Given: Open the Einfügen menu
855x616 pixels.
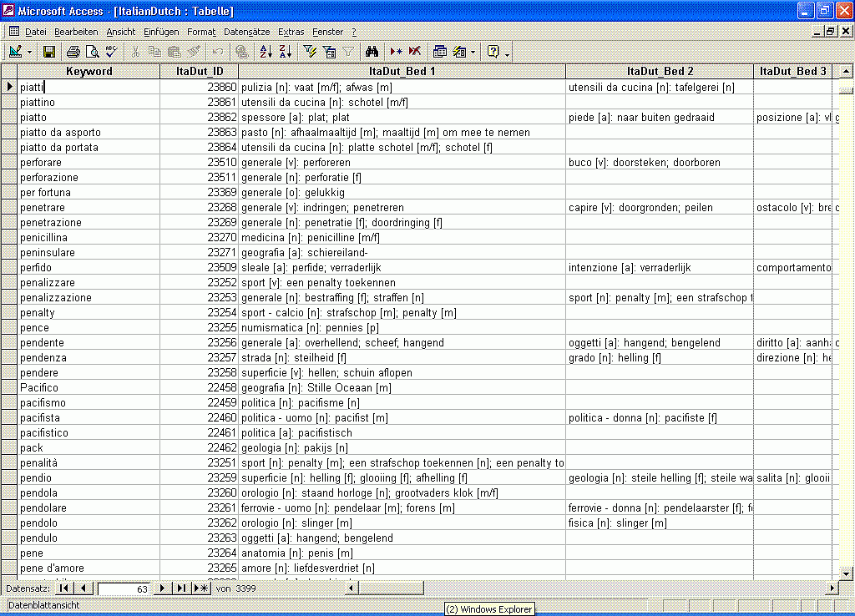Looking at the screenshot, I should [x=161, y=32].
